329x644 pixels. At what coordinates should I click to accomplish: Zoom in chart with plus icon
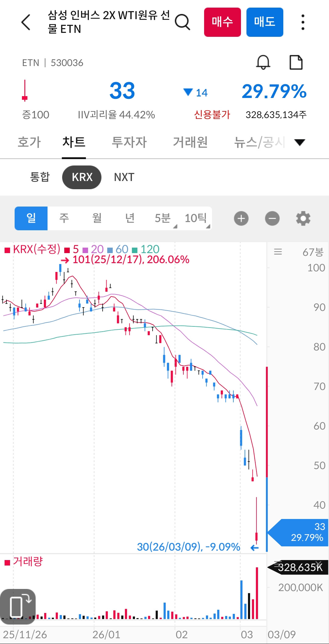(x=241, y=218)
